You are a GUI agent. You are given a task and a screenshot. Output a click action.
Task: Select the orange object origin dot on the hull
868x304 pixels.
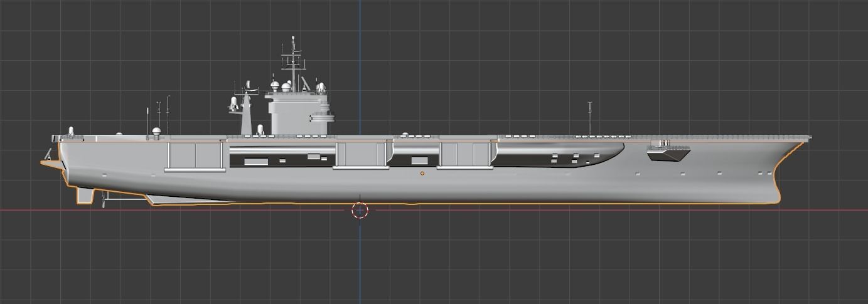422,173
